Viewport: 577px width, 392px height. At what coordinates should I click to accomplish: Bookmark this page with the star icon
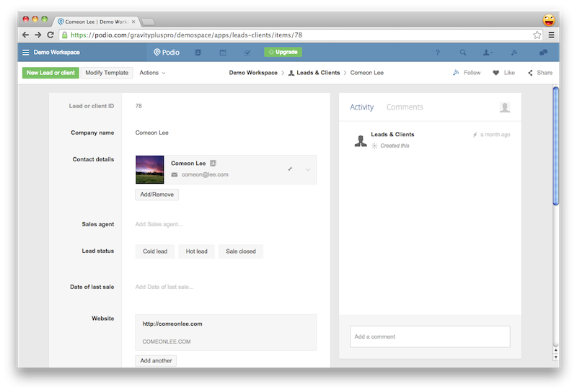pyautogui.click(x=537, y=35)
